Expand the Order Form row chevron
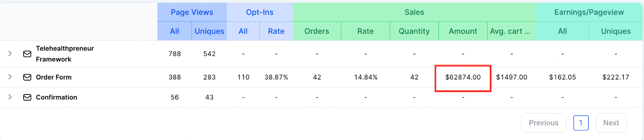Screen dimensions: 644x140 [10, 77]
